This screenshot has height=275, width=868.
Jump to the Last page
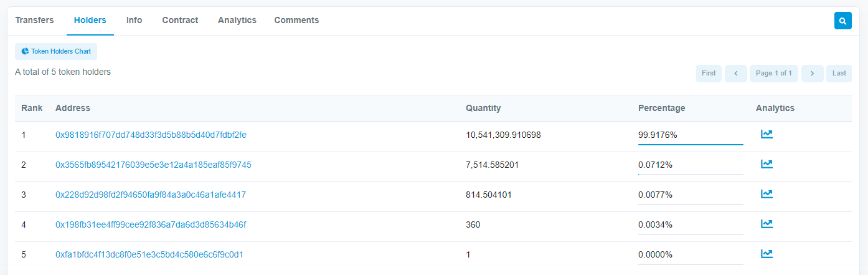click(x=839, y=74)
